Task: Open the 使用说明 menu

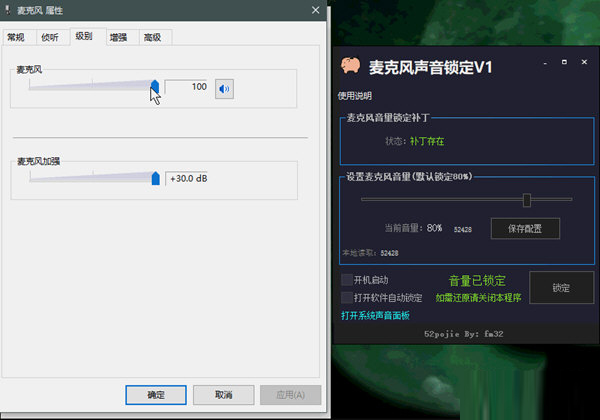Action: click(354, 96)
